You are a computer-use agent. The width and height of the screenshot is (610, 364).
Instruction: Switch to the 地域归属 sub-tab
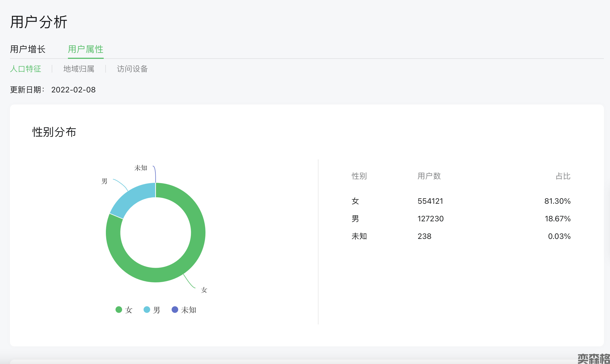(79, 69)
